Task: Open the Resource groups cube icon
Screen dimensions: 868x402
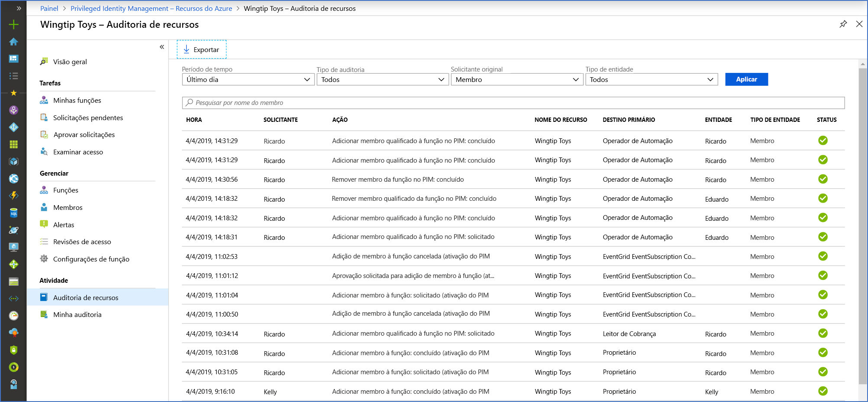Action: coord(14,161)
